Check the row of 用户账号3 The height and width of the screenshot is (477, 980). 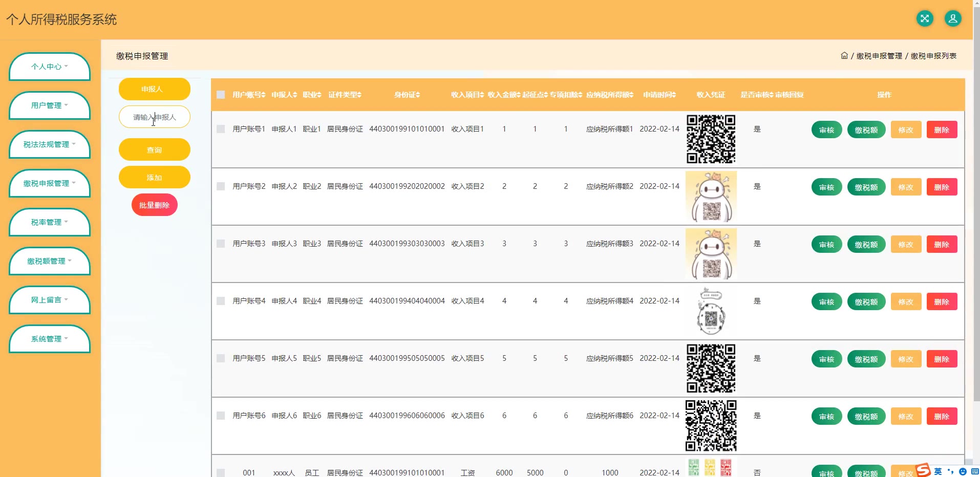coord(221,244)
